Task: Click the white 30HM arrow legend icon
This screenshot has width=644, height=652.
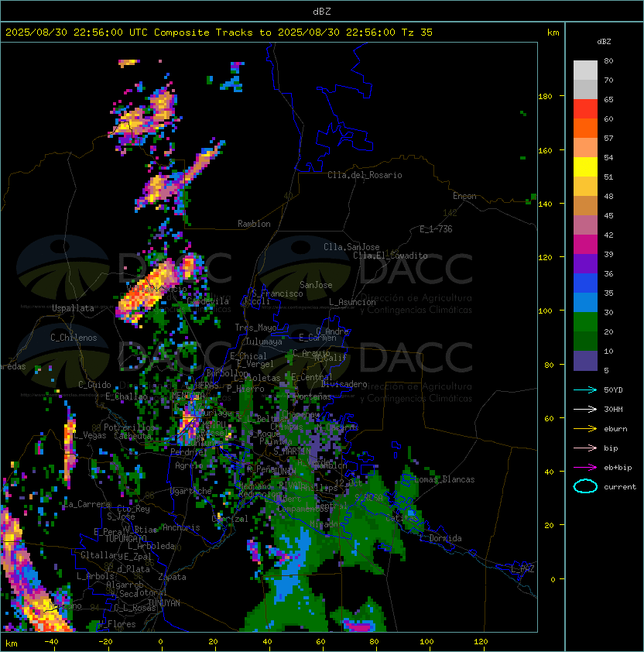Action: coord(585,410)
